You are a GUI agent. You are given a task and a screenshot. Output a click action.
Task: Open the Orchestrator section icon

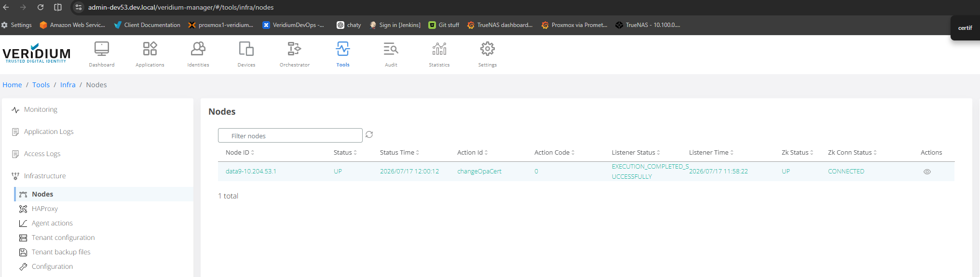(295, 49)
